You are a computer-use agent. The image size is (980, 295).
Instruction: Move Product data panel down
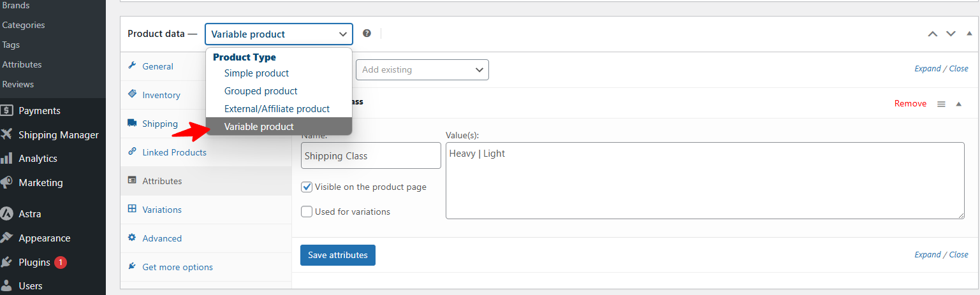coord(951,34)
